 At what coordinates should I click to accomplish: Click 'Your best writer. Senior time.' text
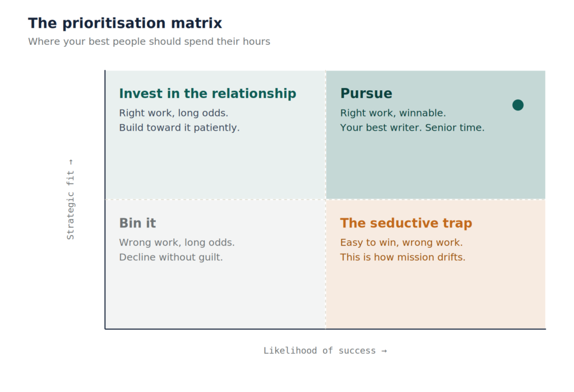[412, 127]
